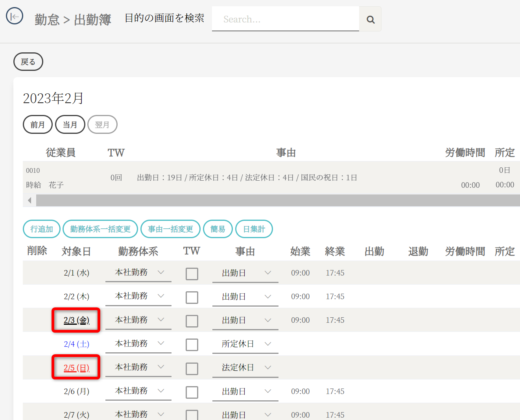
Task: Toggle TW checkbox for 2/1 (水)
Action: click(192, 274)
